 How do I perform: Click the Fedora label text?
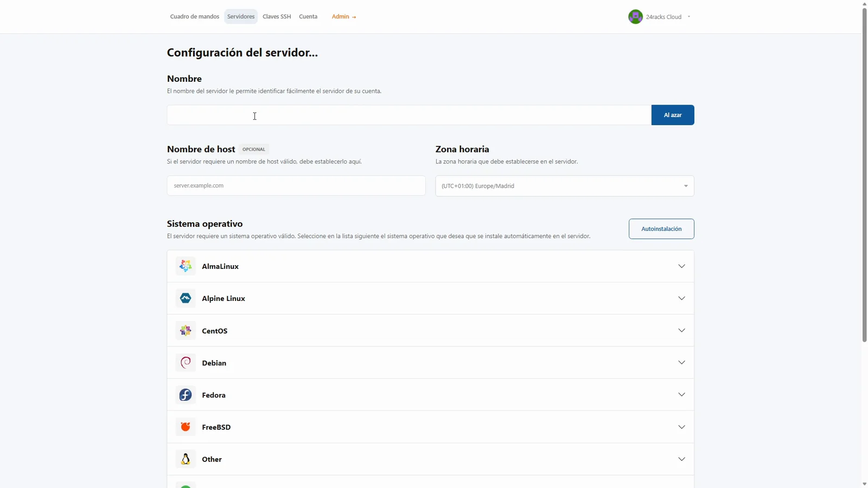pos(214,395)
